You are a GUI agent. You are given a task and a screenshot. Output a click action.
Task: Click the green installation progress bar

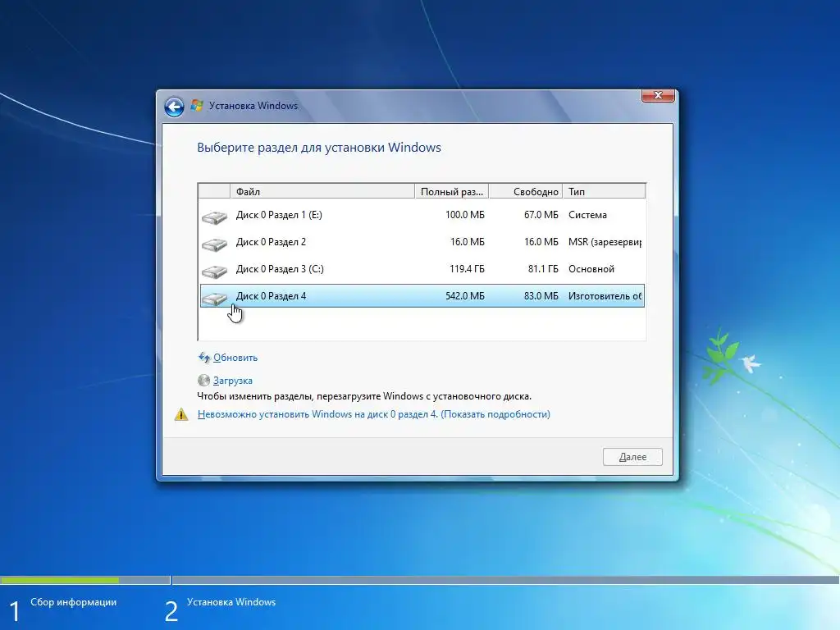59,580
